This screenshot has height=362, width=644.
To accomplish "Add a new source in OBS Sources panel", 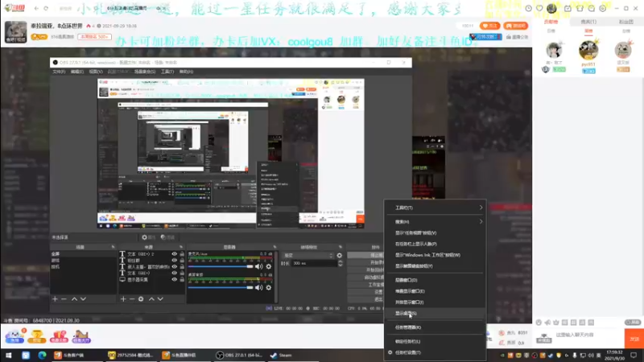I will tap(123, 299).
